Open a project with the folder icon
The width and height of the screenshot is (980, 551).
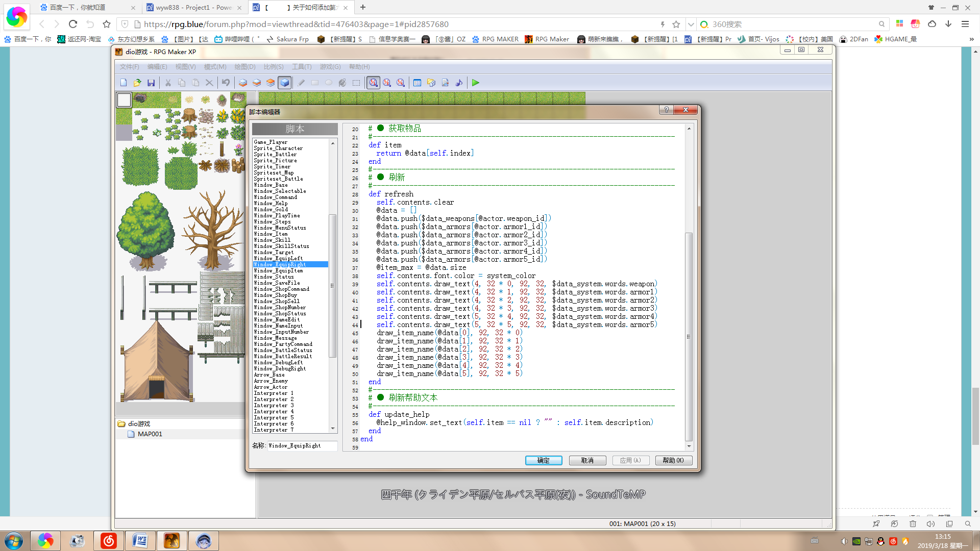click(x=137, y=83)
